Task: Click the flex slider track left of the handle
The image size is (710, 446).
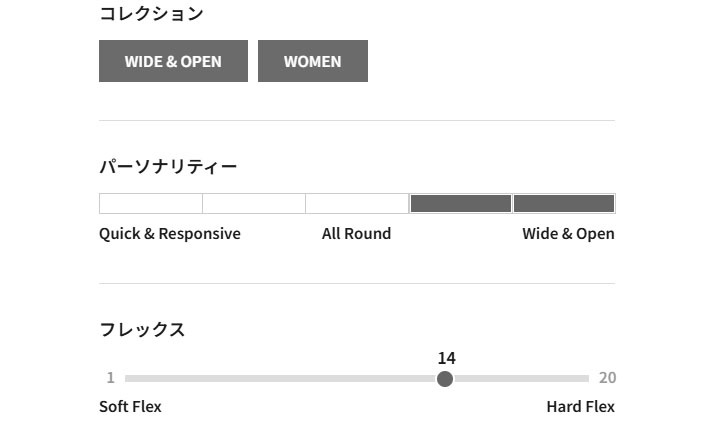Action: [280, 379]
